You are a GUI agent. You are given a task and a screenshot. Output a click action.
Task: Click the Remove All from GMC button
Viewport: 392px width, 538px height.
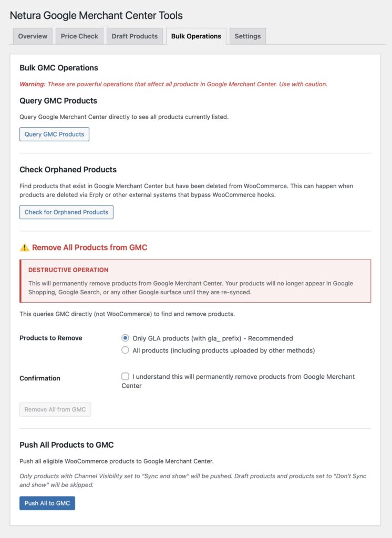(x=55, y=409)
